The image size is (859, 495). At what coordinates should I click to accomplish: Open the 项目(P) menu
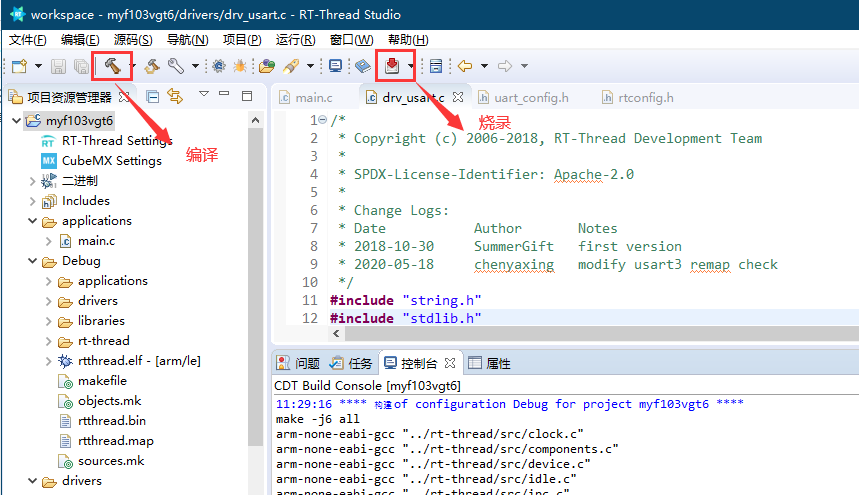coord(242,40)
